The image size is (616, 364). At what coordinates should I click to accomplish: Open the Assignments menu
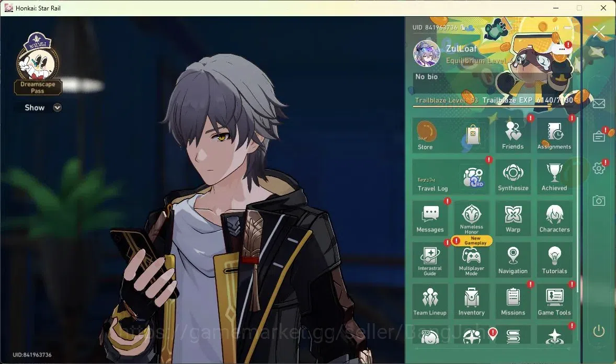pyautogui.click(x=554, y=135)
